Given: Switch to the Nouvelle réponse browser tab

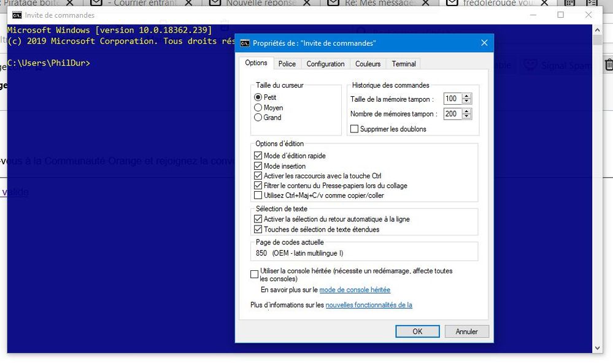Looking at the screenshot, I should 261,3.
